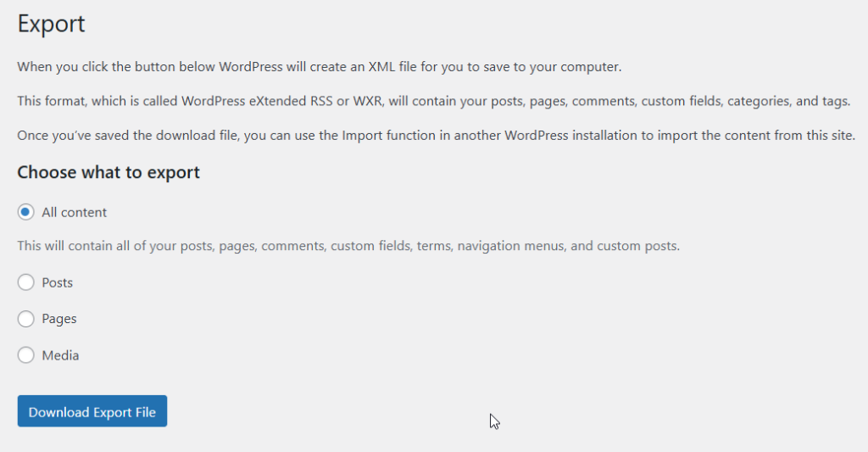Select the "All content" radio button
868x452 pixels.
(25, 212)
